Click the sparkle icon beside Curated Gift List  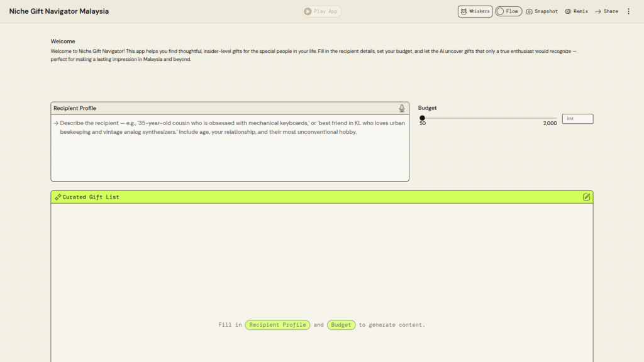click(58, 197)
